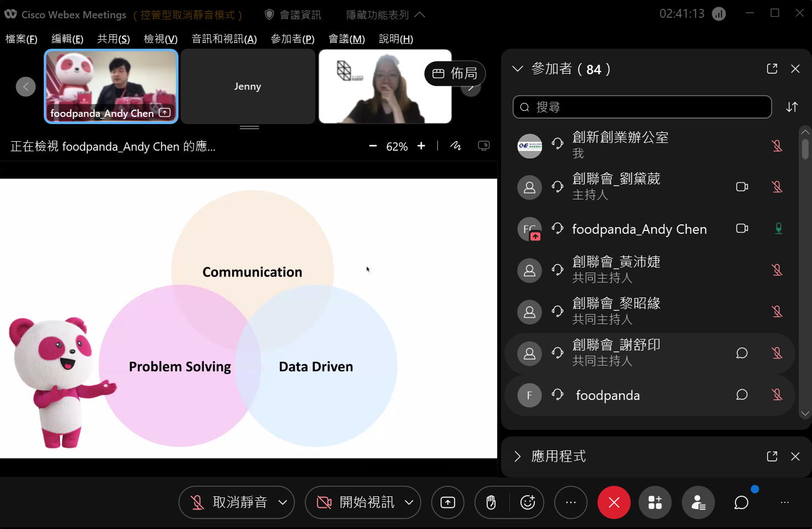The width and height of the screenshot is (812, 529).
Task: Open the more options ellipsis button
Action: pos(571,502)
